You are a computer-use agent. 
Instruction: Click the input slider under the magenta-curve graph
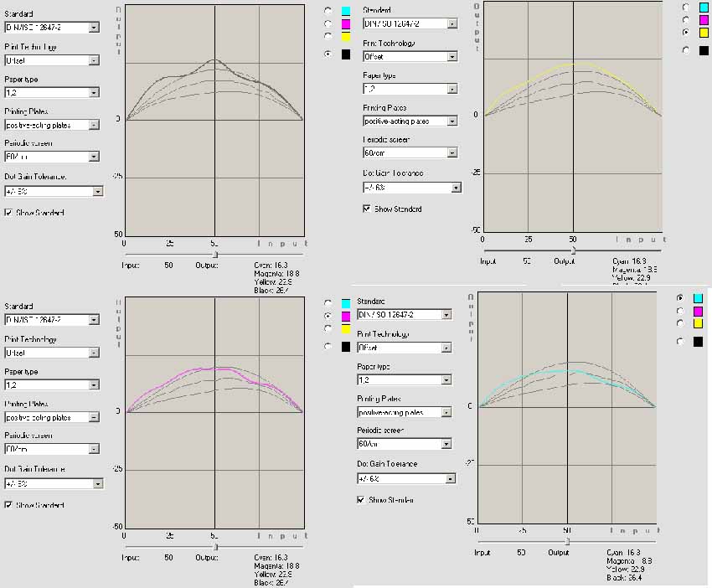click(x=215, y=547)
